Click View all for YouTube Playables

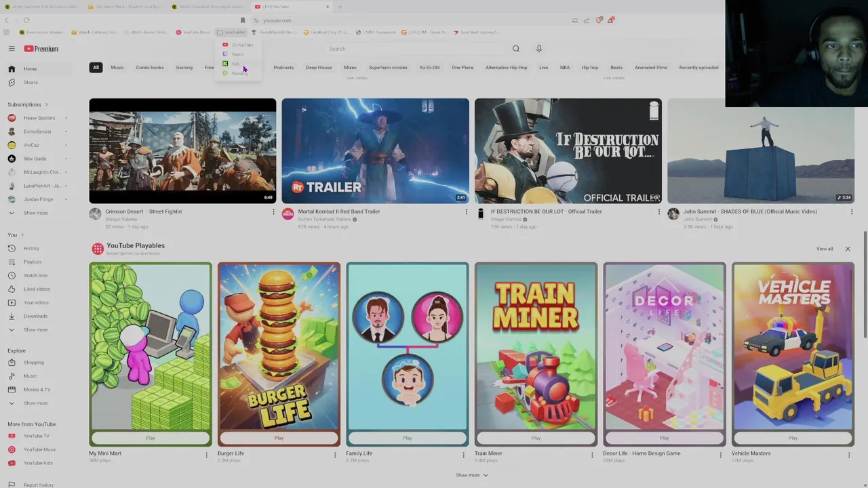pos(825,249)
